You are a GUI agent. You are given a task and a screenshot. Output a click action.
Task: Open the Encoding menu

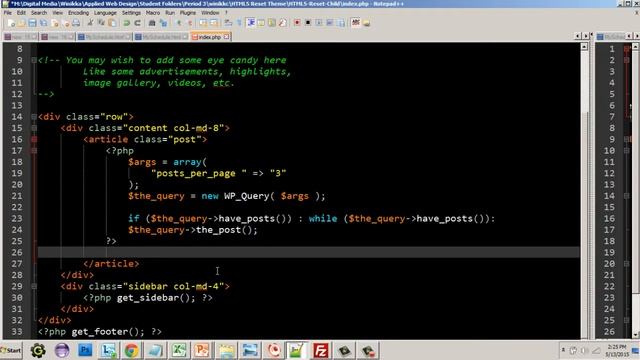coord(78,13)
